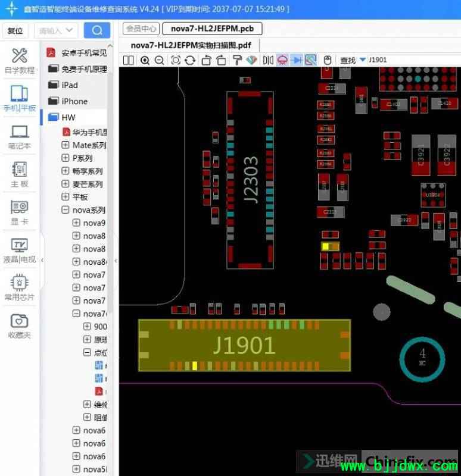Viewport: 461px width, 476px height.
Task: Expand the 维修 subfolder node
Action: [87, 405]
